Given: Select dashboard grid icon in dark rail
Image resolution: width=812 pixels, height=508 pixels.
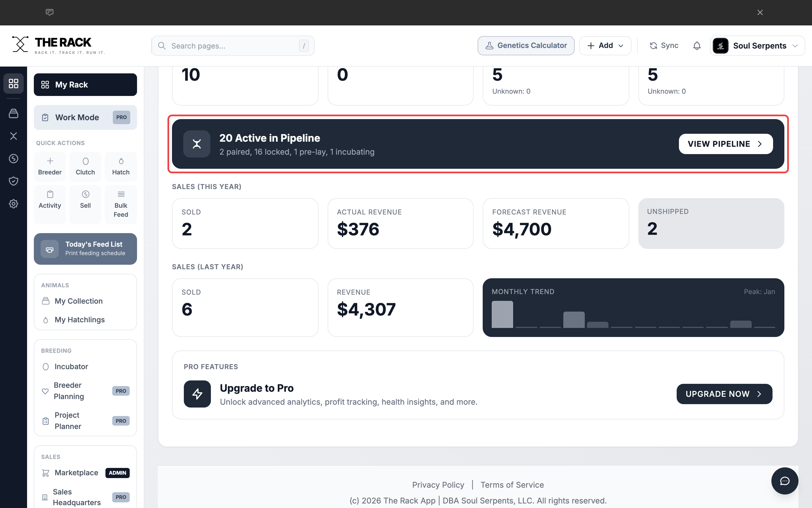Looking at the screenshot, I should point(14,83).
